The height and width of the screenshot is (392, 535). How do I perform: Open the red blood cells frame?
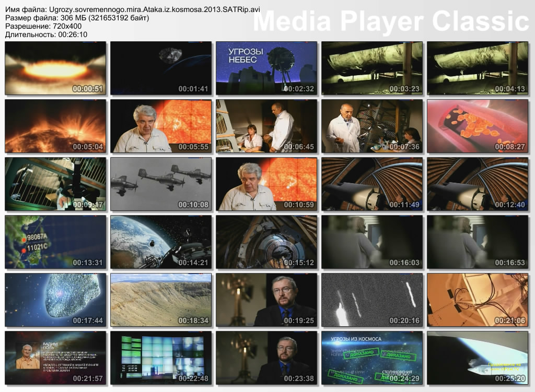(478, 126)
